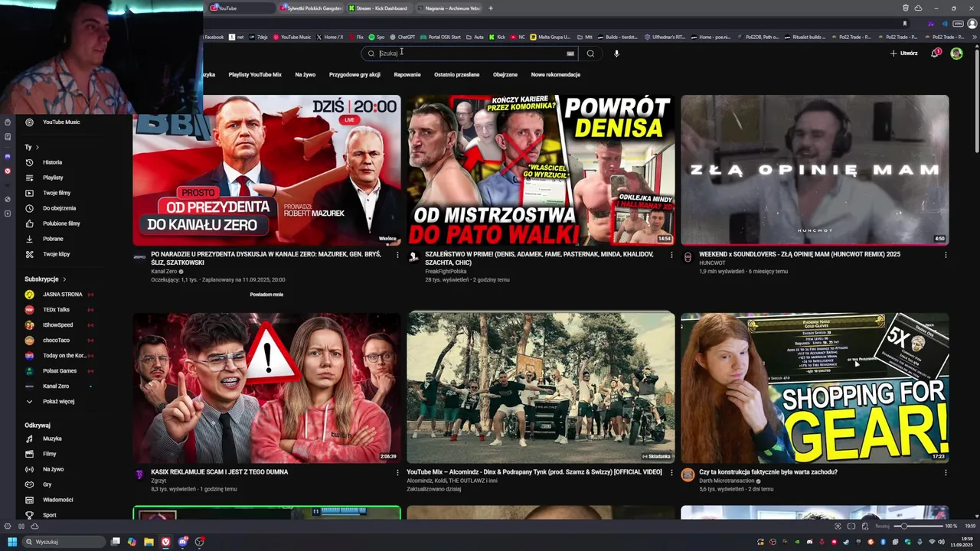
Task: Open the Kanał Zero channel link under video
Action: coord(164,271)
